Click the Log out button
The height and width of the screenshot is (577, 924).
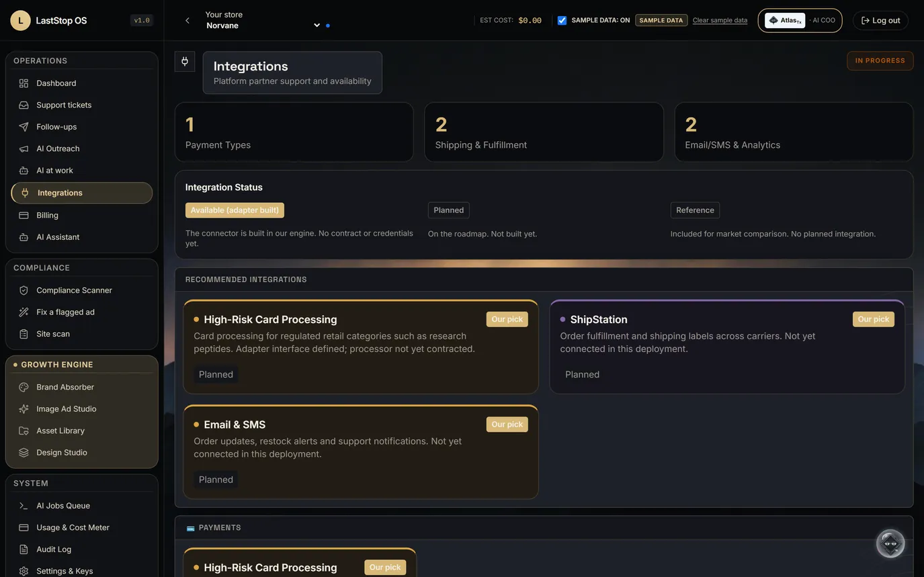880,20
